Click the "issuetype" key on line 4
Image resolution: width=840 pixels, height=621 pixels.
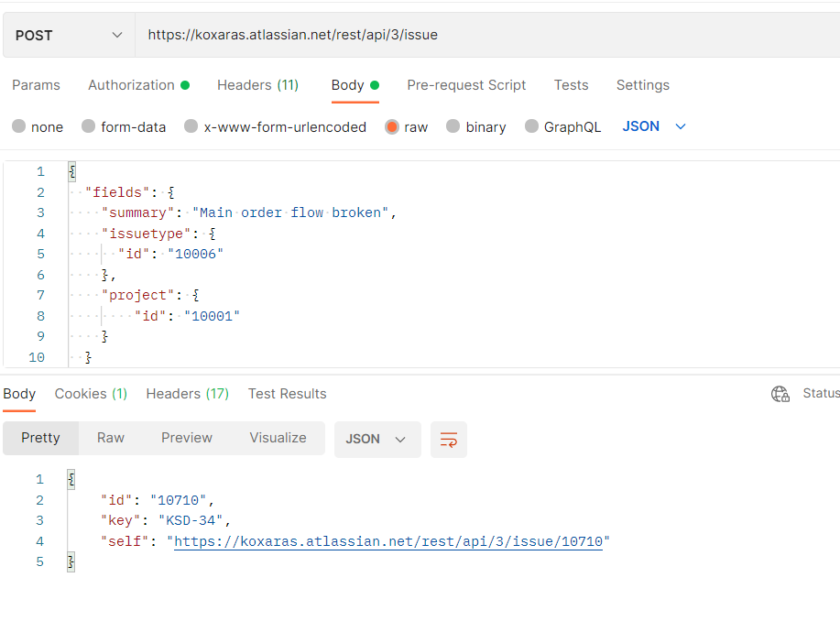147,234
